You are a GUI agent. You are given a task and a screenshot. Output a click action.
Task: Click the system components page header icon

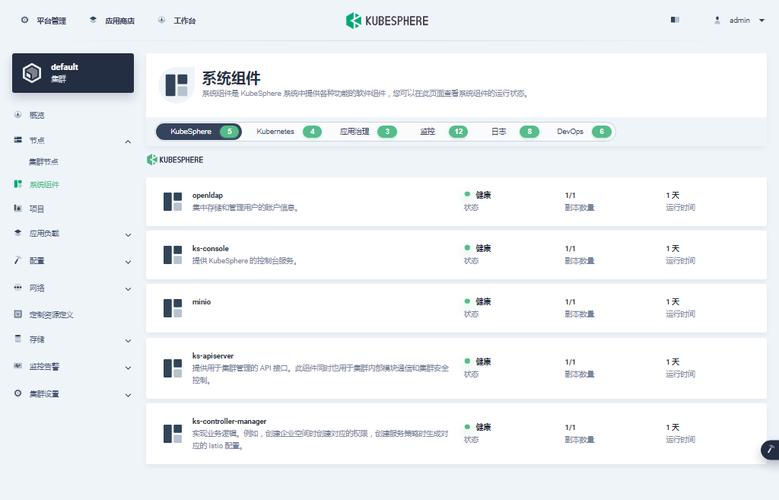click(x=176, y=85)
